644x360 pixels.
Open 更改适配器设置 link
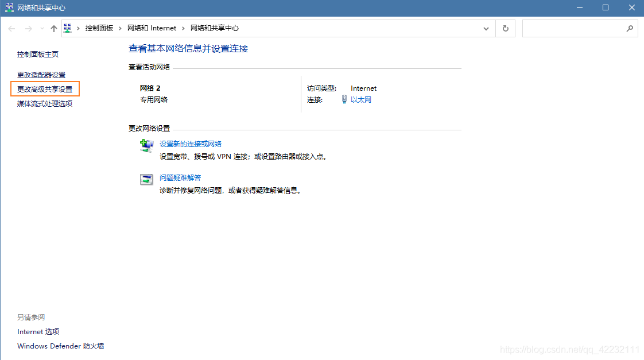tap(41, 75)
